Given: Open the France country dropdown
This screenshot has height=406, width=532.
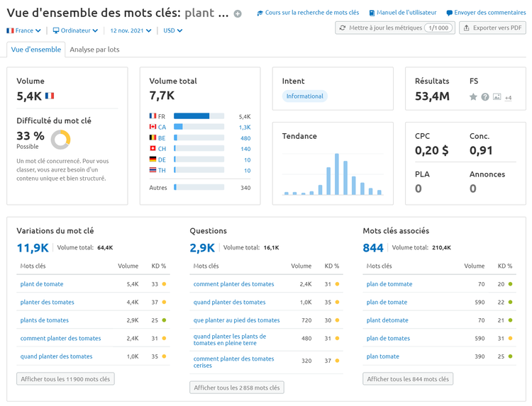Looking at the screenshot, I should tap(23, 30).
